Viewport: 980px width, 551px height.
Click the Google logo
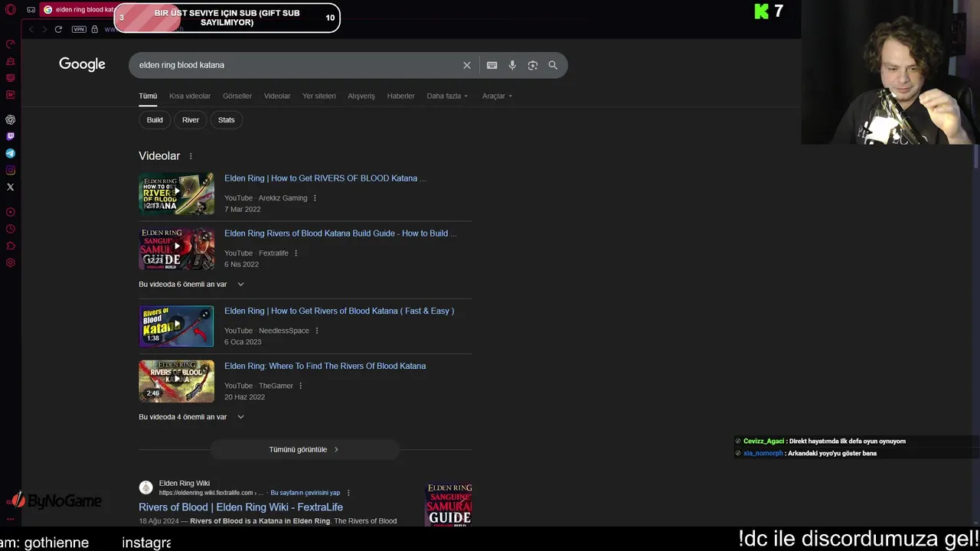point(82,64)
